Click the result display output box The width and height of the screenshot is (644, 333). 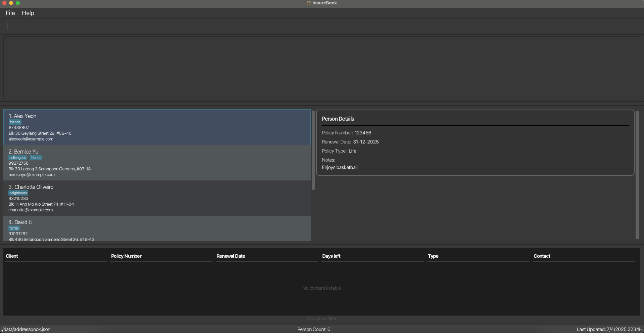click(322, 68)
